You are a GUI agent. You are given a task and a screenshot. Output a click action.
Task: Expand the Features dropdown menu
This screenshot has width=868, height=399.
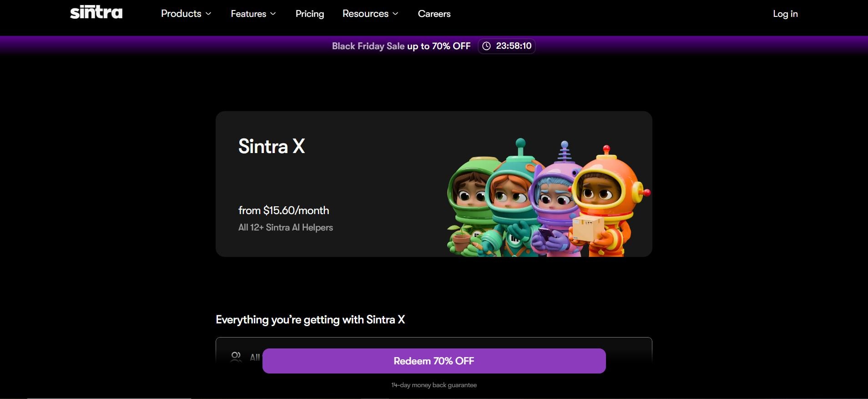pos(253,14)
